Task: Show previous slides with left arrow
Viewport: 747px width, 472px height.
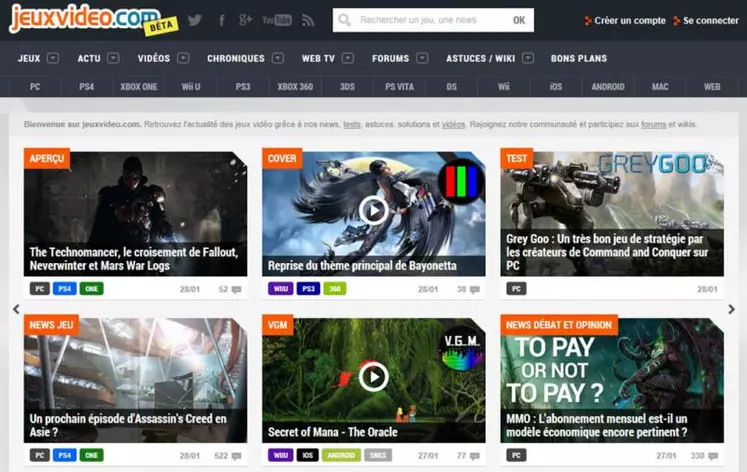Action: (16, 309)
